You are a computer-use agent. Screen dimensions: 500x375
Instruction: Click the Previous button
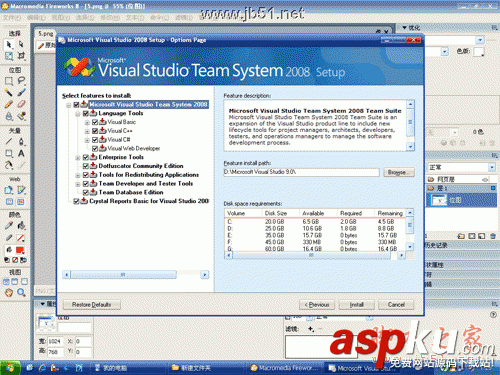tap(317, 304)
